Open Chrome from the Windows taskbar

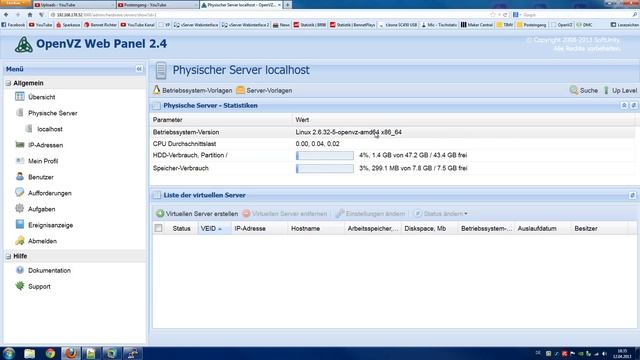pyautogui.click(x=50, y=353)
